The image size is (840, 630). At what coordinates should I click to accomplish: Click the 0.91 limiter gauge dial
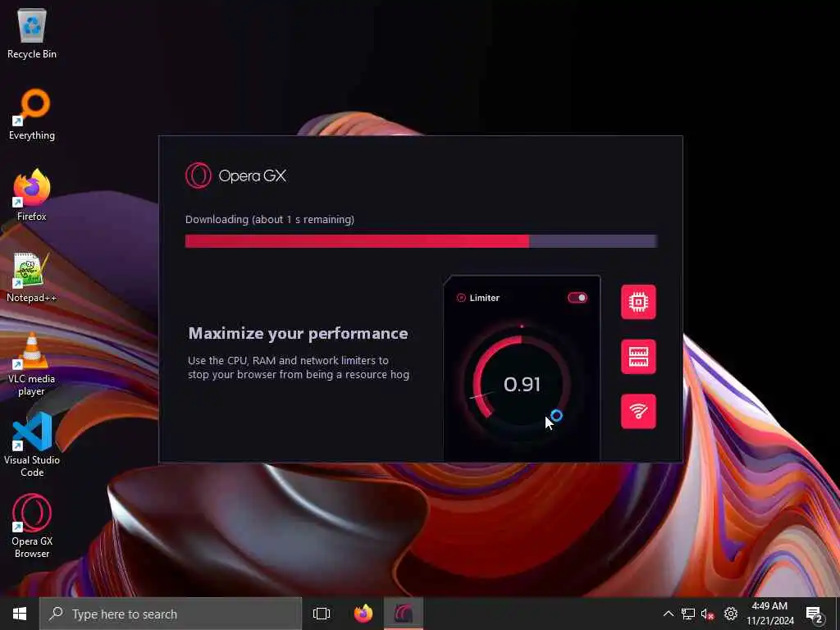coord(521,384)
